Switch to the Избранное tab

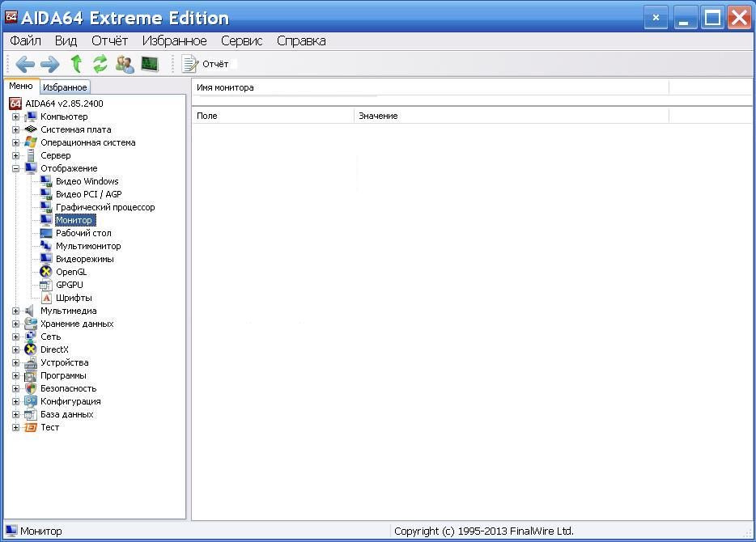coord(65,87)
